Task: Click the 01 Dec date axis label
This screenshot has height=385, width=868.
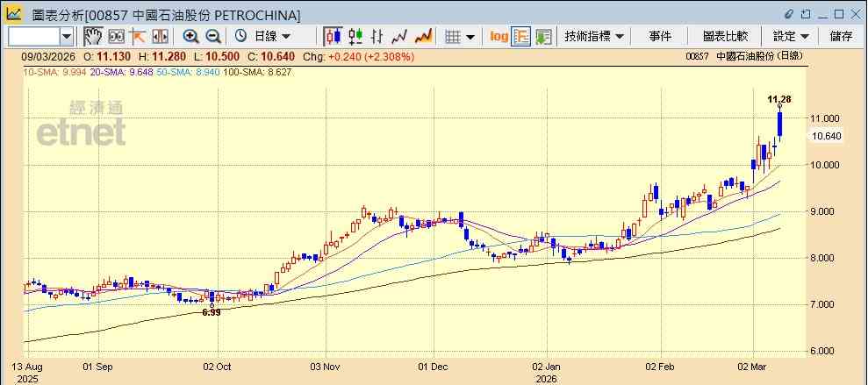Action: [x=434, y=367]
